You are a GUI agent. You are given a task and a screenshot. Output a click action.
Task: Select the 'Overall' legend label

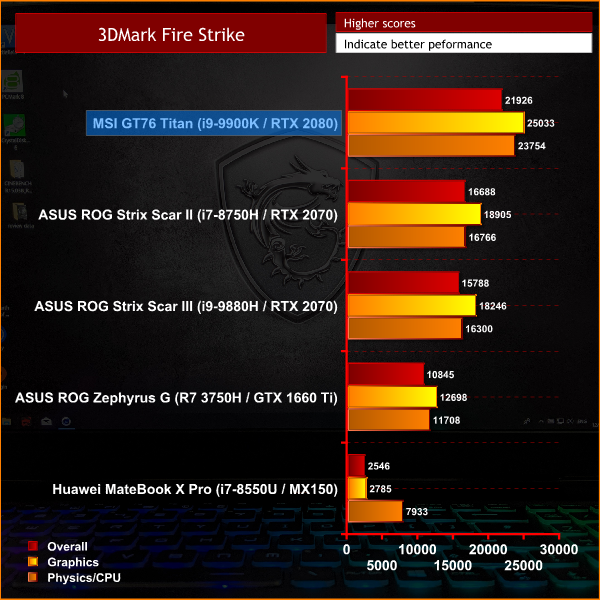(x=67, y=546)
